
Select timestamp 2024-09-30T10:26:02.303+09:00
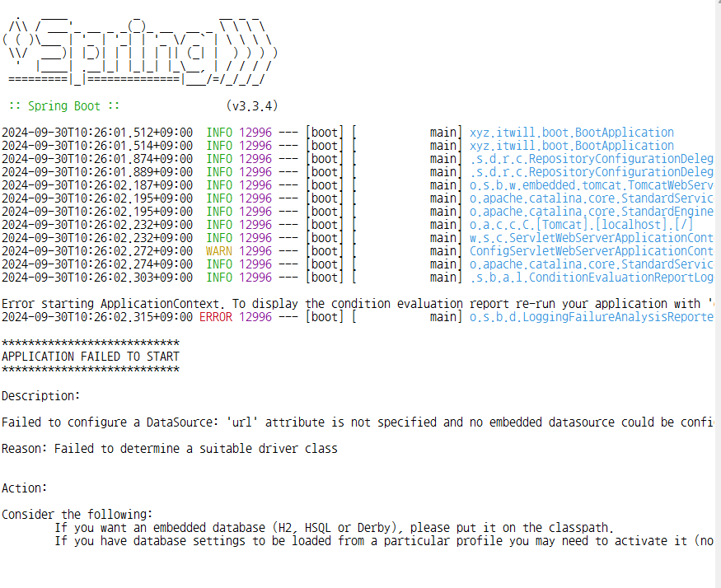97,278
